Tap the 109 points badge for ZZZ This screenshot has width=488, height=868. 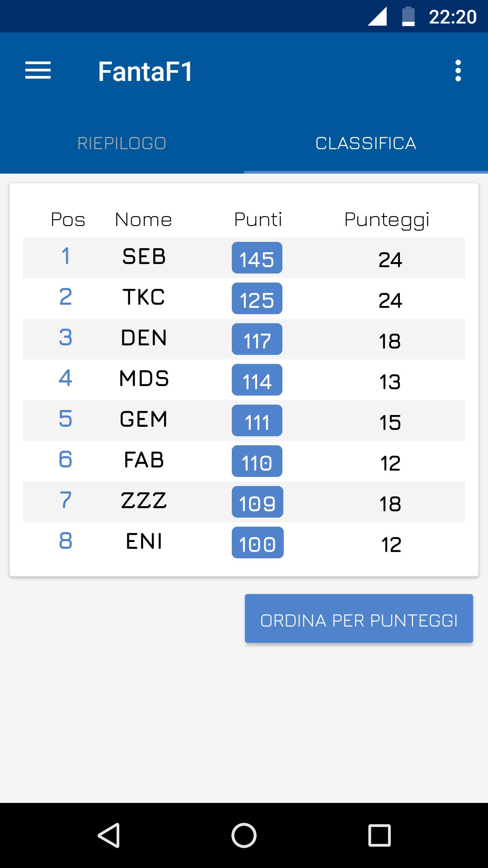(x=257, y=502)
